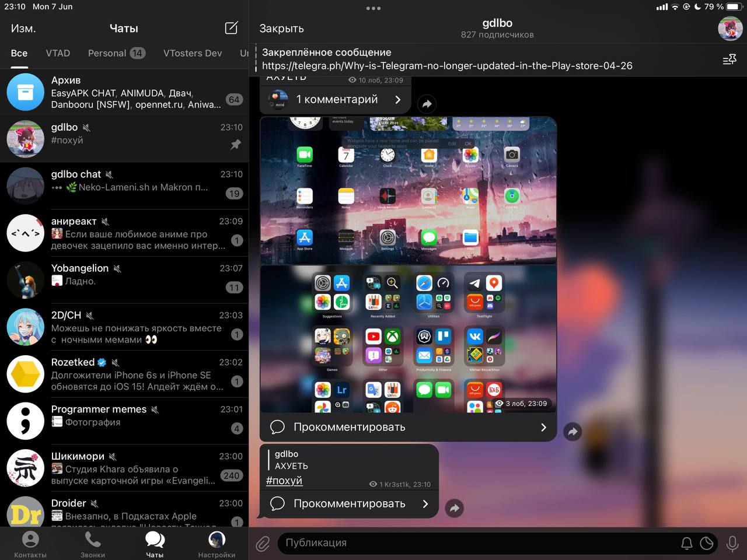Tap the Droider Dr avatar
This screenshot has width=747, height=560.
25,512
